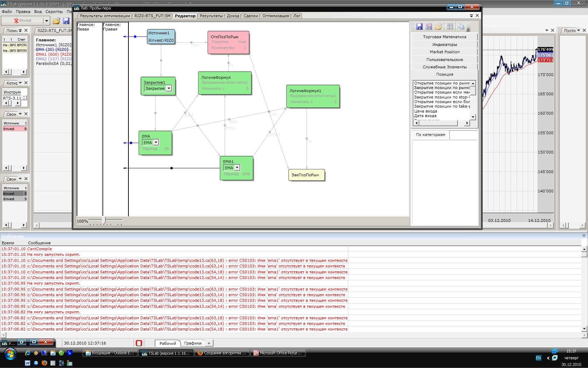Open the itinvest connection dropdown arrow
This screenshot has width=588, height=368.
(46, 21)
